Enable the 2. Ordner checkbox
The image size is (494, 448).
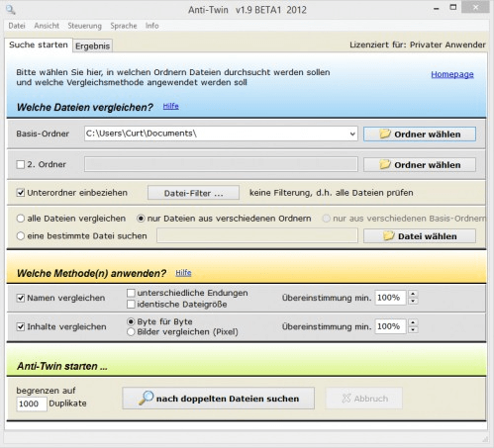(x=21, y=164)
